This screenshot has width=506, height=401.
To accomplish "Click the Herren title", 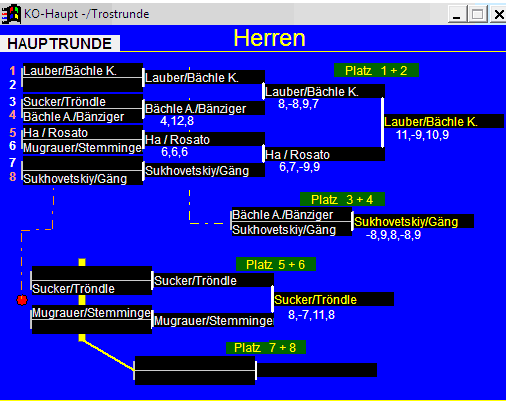I will (269, 38).
